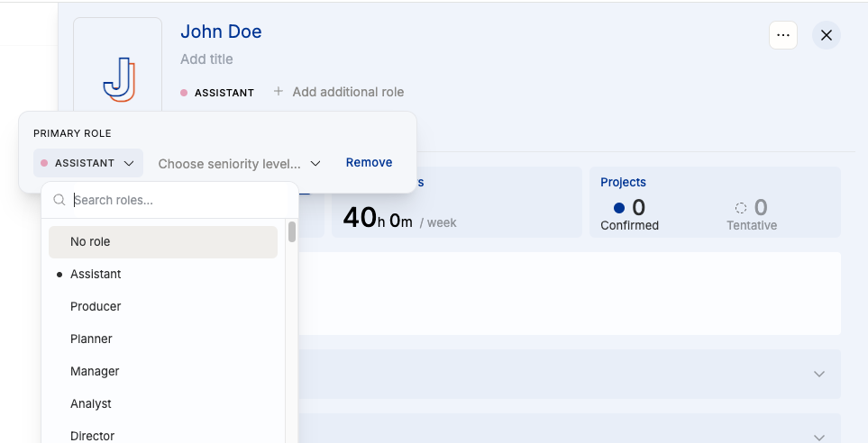Click the pink dot on the ASSISTANT tag

184,93
